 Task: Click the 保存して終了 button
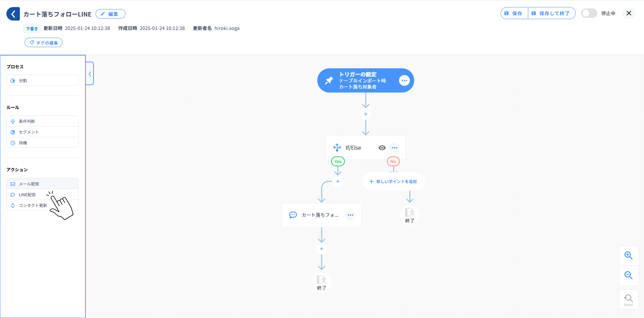[x=551, y=13]
